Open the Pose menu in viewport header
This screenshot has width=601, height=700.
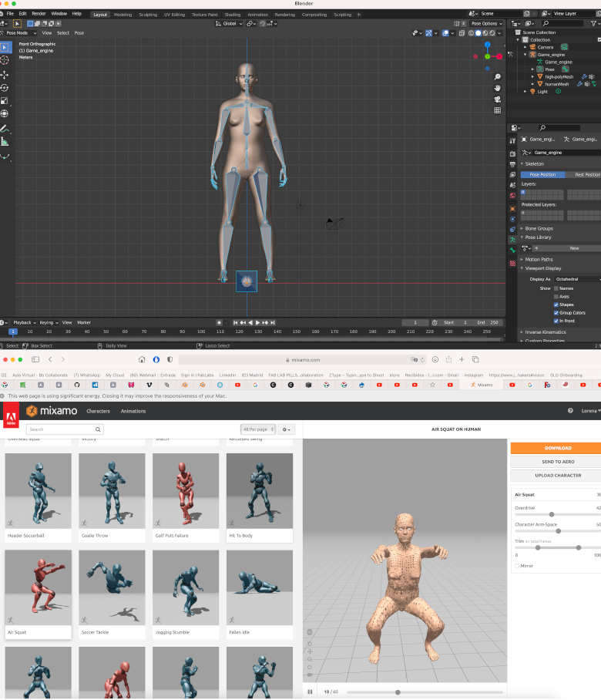(x=79, y=33)
